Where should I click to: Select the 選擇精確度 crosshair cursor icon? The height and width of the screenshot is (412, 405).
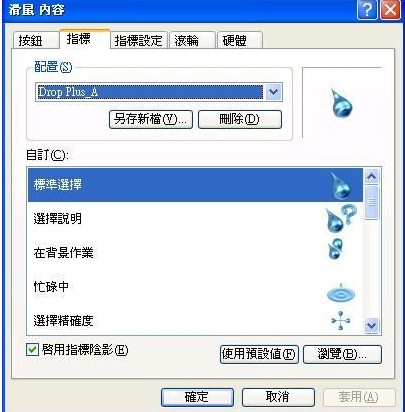click(x=340, y=321)
